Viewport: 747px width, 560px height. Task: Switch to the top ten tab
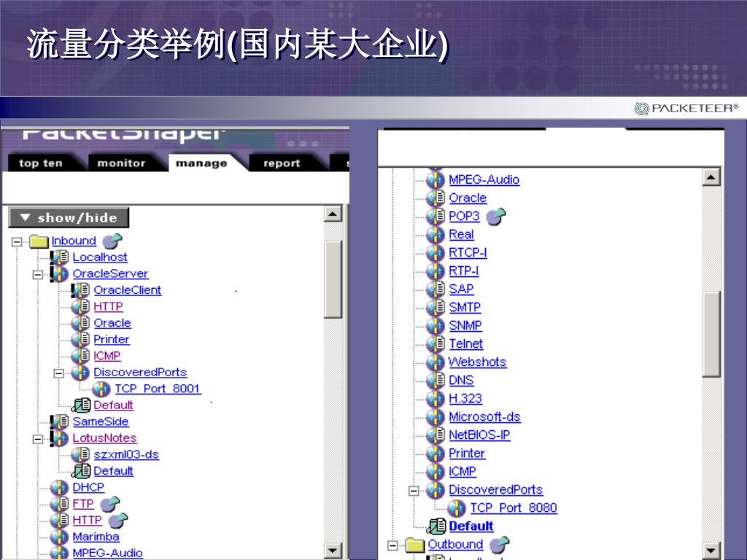41,163
